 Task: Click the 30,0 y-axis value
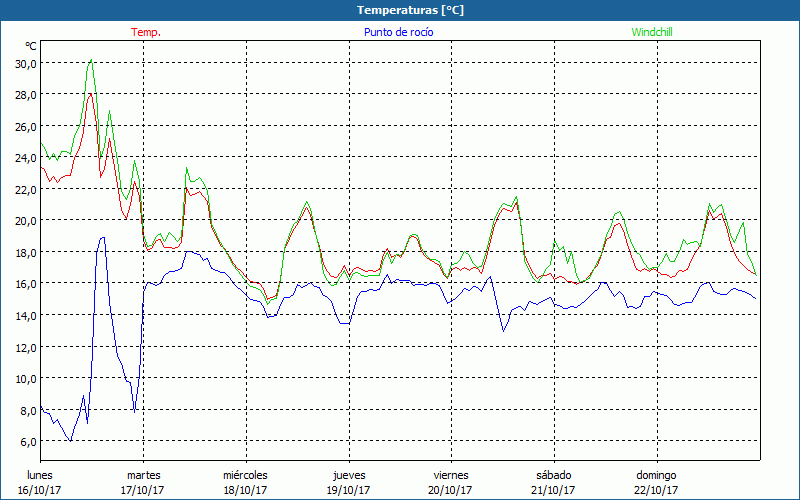point(25,63)
